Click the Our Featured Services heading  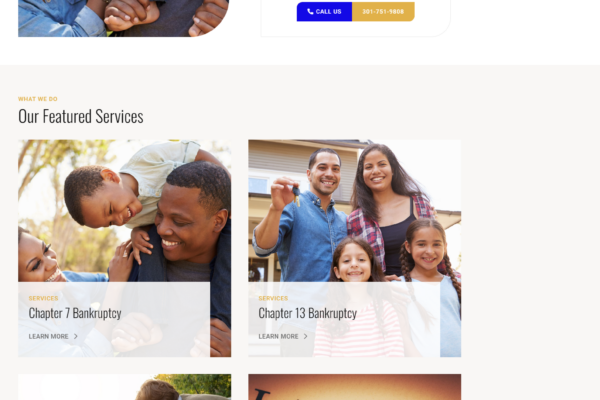(x=81, y=116)
